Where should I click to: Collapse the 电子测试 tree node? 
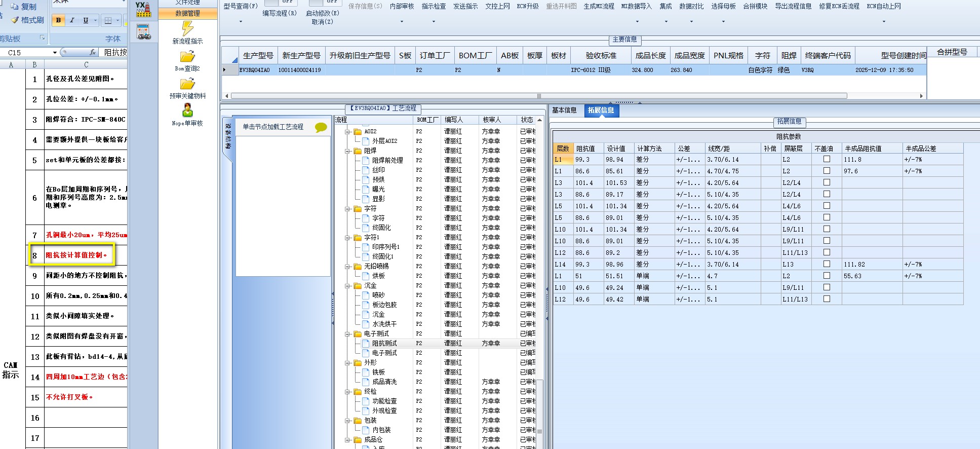pos(348,334)
